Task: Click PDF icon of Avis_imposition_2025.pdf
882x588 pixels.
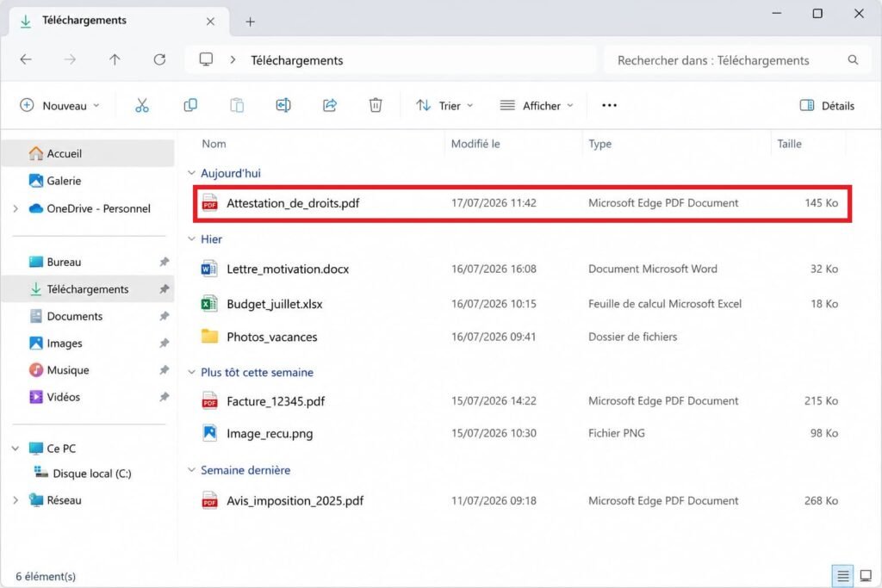Action: click(209, 500)
